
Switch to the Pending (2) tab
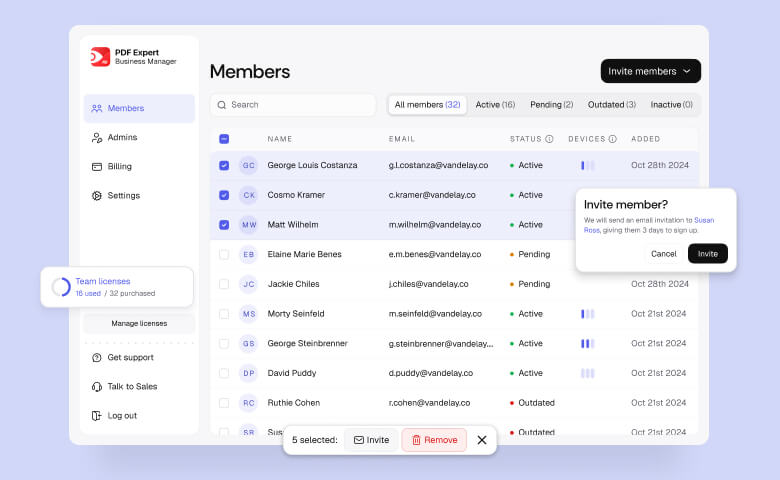[x=552, y=105]
